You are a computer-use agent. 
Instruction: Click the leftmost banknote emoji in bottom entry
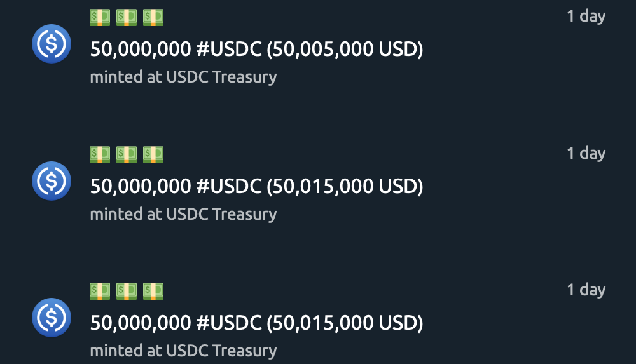coord(100,291)
